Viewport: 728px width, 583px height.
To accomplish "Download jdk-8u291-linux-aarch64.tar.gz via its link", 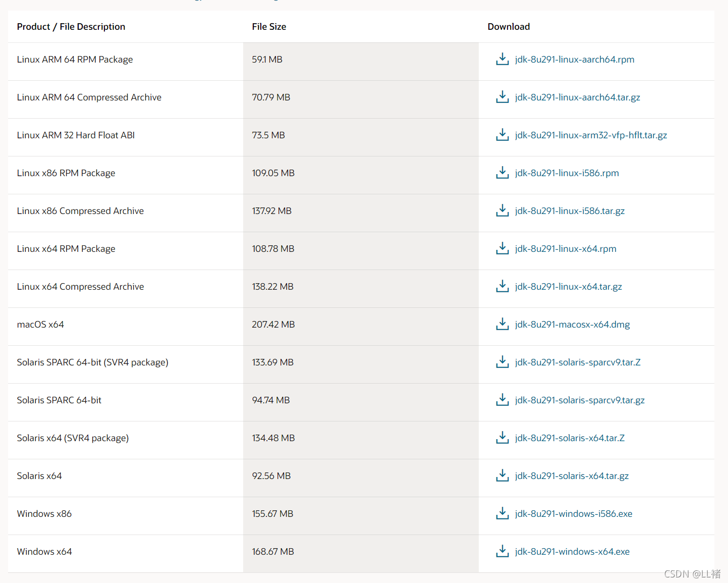I will [578, 97].
